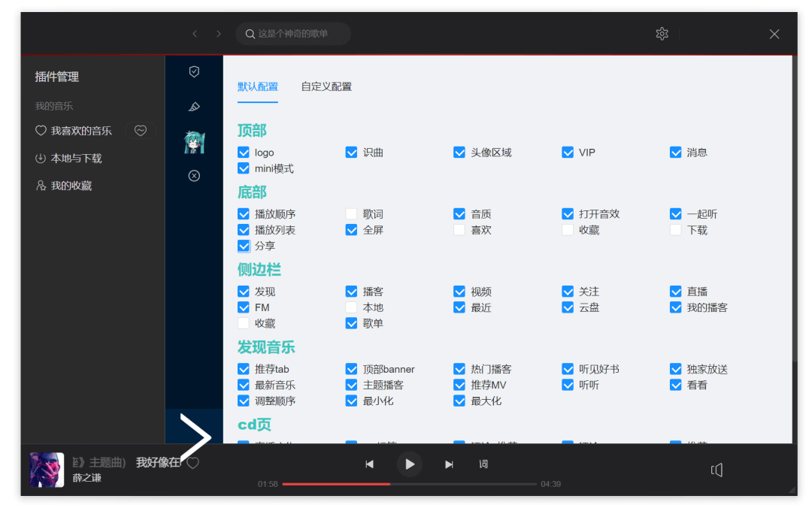Click the search field 这是个神奇的歌单
Image resolution: width=812 pixels, height=508 pixels.
[x=293, y=34]
